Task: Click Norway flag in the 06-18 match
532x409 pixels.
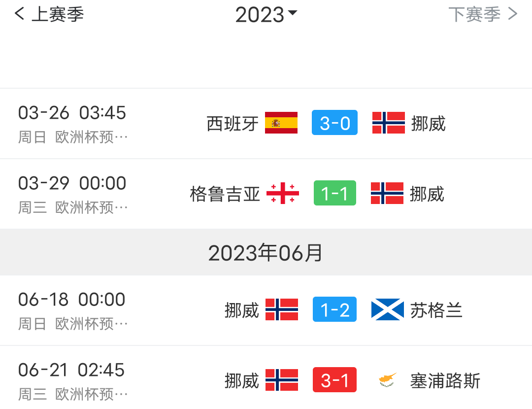Action: click(282, 309)
